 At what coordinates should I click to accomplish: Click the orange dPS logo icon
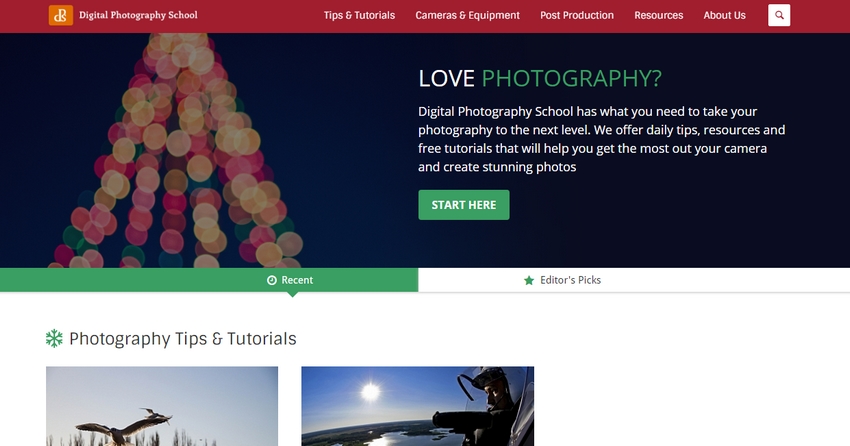coord(61,15)
